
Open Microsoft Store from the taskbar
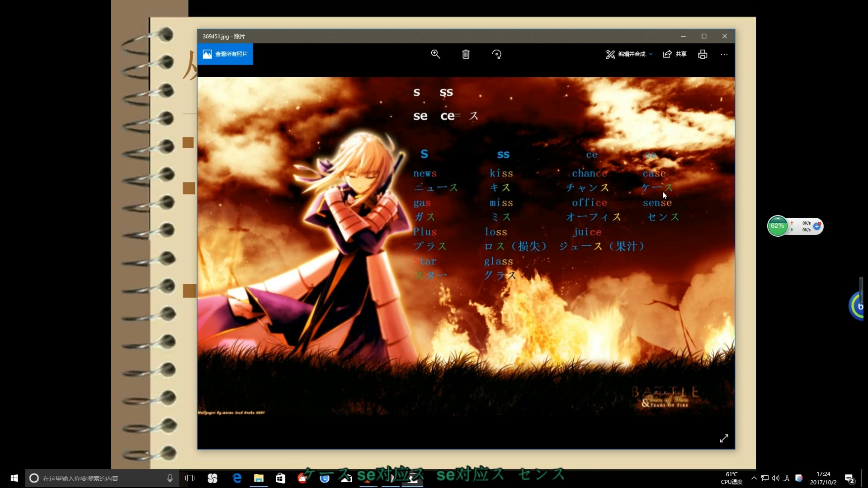(280, 478)
